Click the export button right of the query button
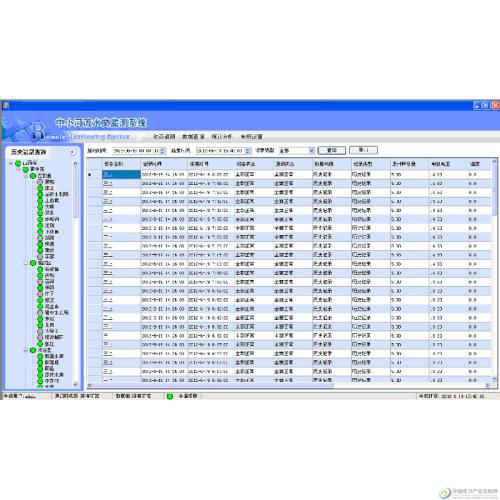Screen dimensions: 500x500 pyautogui.click(x=363, y=150)
